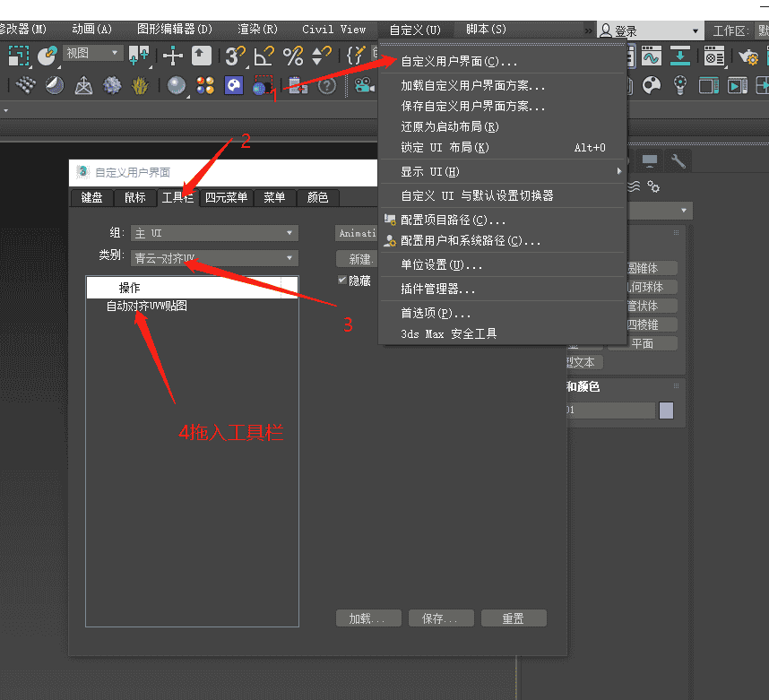Click the object color swatch
This screenshot has height=700, width=769.
click(x=666, y=410)
